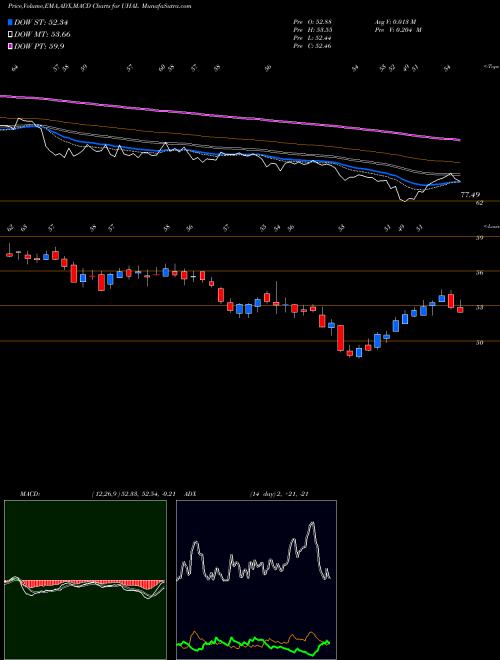
Task: Click the white DOW MT legend swatch
Action: [10, 35]
